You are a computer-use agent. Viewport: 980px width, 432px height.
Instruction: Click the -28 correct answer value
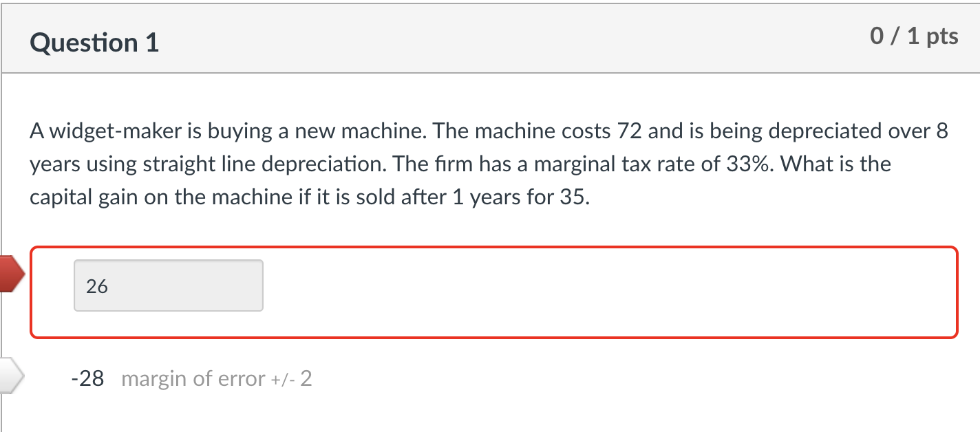point(87,378)
